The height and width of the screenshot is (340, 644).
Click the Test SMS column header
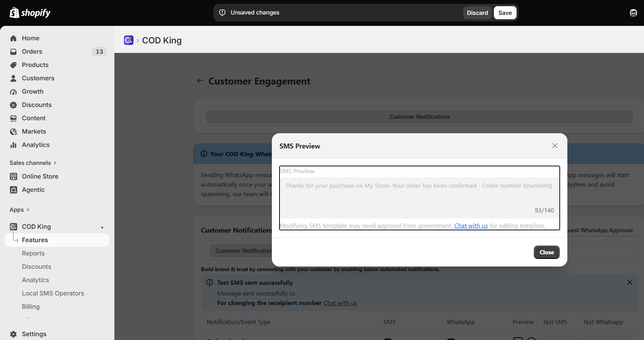click(x=555, y=322)
